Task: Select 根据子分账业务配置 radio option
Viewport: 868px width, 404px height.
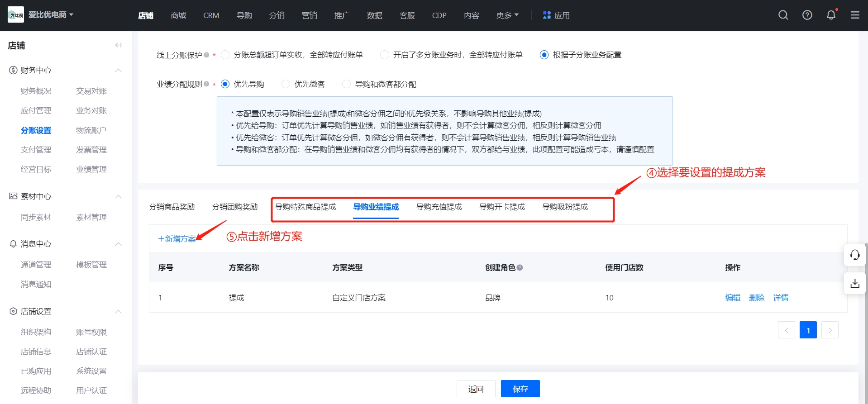Action: pyautogui.click(x=544, y=55)
